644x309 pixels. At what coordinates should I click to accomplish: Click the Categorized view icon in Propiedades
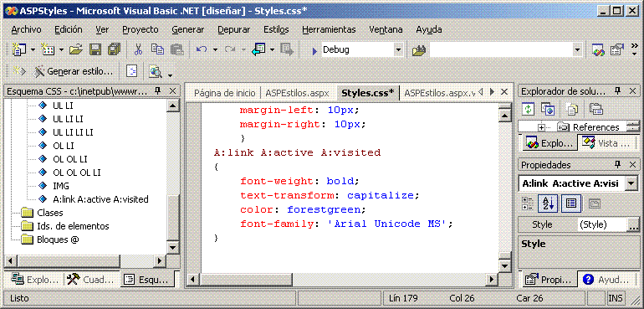coord(528,203)
